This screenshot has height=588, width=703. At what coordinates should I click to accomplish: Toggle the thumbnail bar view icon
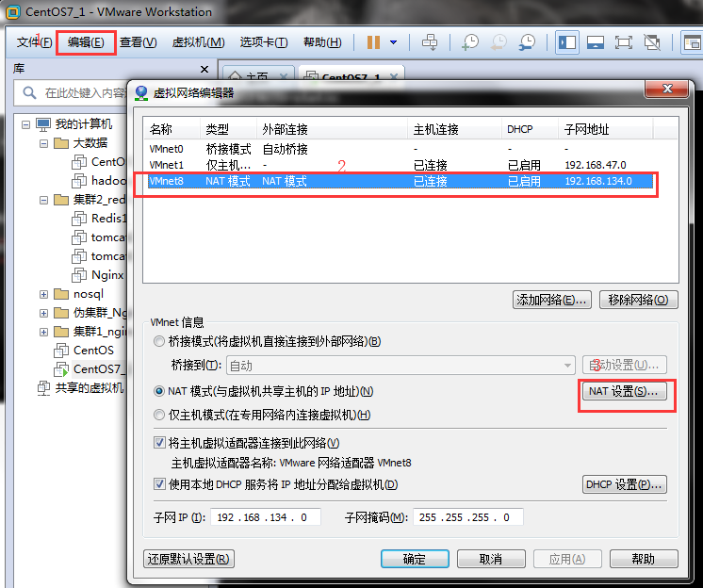(596, 42)
